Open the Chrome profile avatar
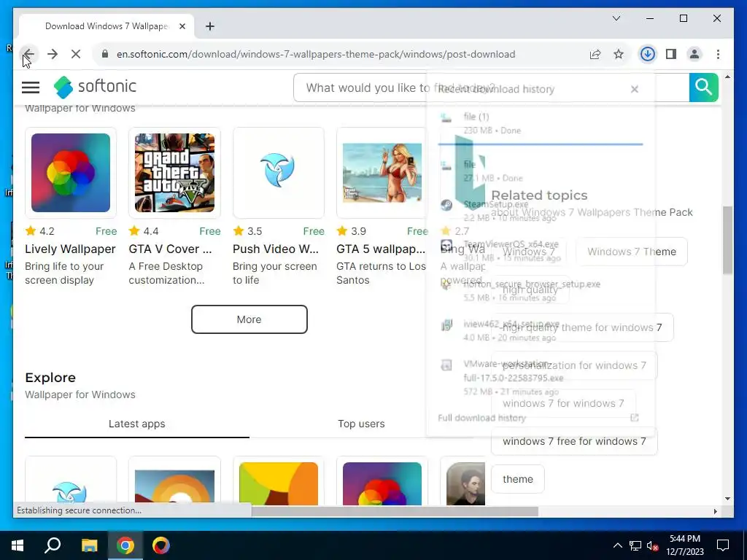This screenshot has width=747, height=560. click(694, 54)
